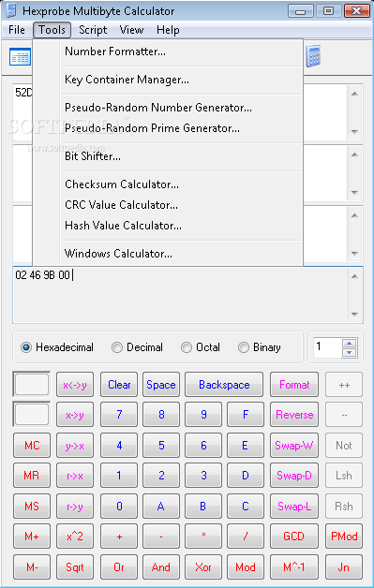
Task: Click the Space button
Action: (x=161, y=385)
